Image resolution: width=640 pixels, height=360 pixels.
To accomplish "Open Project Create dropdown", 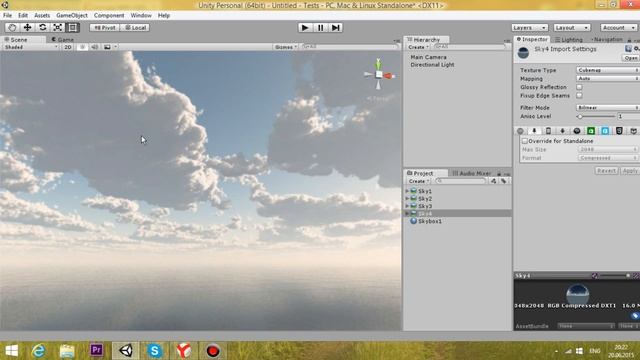I will click(x=419, y=181).
